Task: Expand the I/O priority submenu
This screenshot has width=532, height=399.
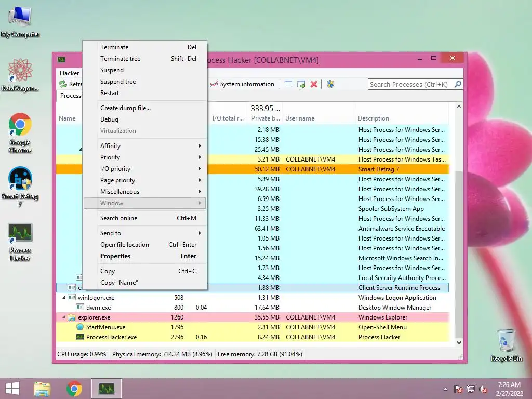Action: tap(145, 169)
